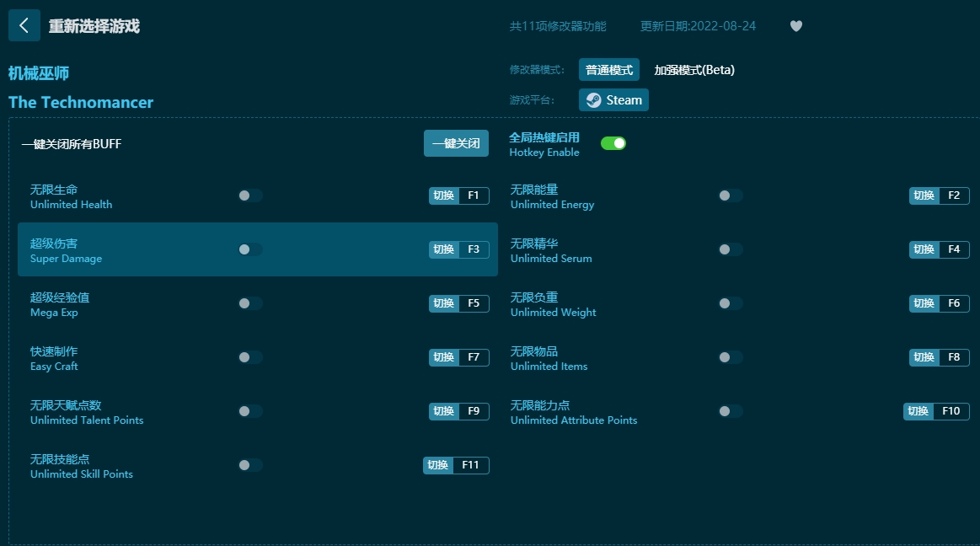Select 普通模式 normal mode tab
The image size is (980, 546).
pos(608,70)
